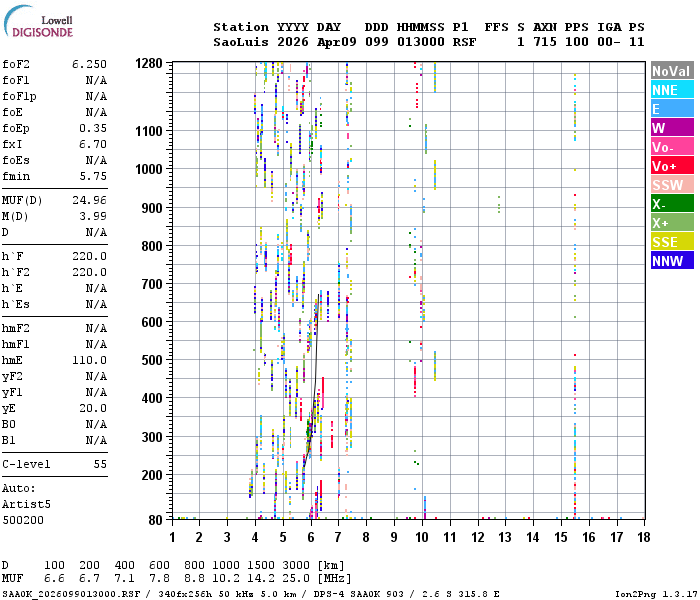Select the Vo- pink legend swatch
This screenshot has width=700, height=600.
point(672,147)
